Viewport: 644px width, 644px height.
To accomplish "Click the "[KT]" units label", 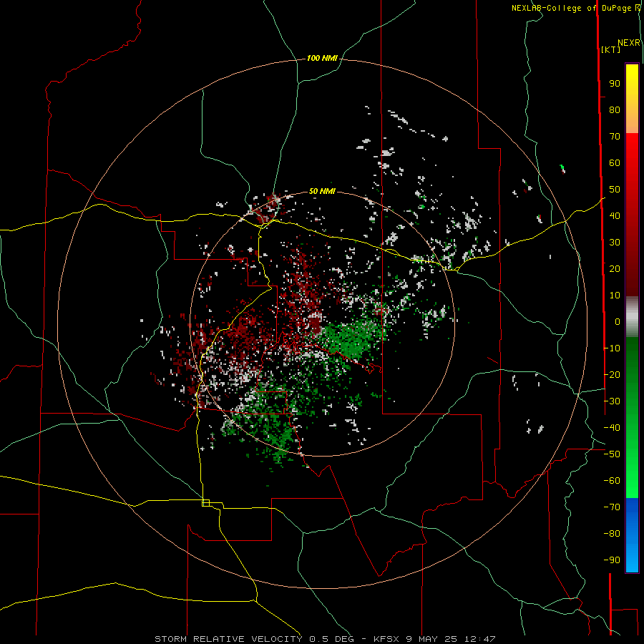I will (x=610, y=49).
